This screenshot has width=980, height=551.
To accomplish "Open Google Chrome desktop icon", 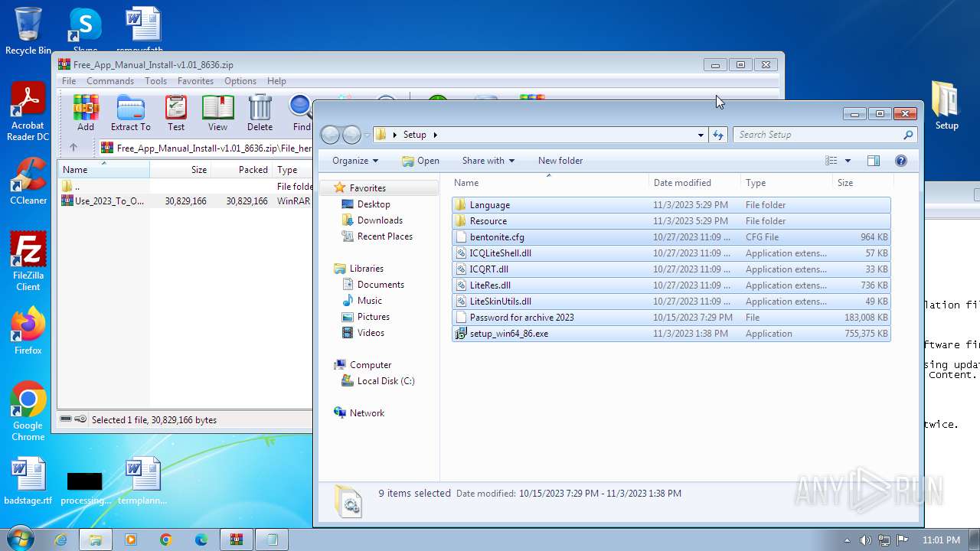I will [28, 412].
